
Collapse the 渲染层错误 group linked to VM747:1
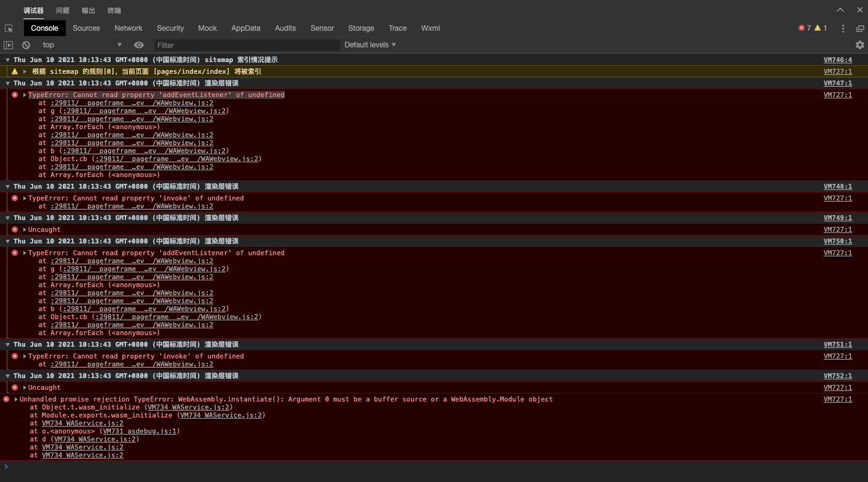pyautogui.click(x=8, y=84)
